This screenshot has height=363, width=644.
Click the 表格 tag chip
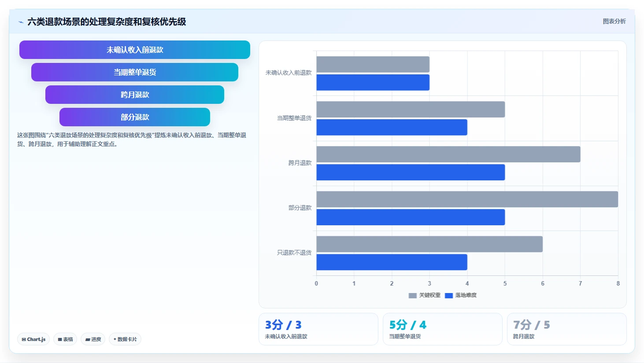tap(65, 339)
